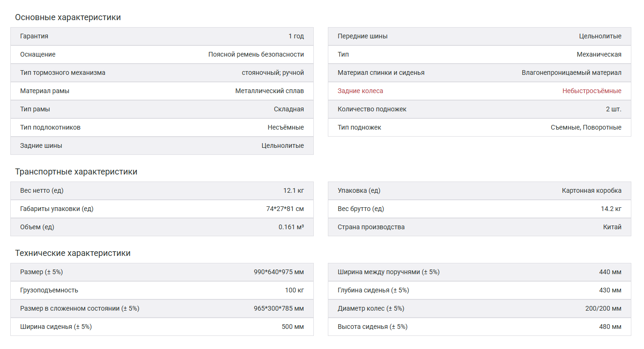
Task: Click the 'Тип подлокотников' row label
Action: (50, 127)
